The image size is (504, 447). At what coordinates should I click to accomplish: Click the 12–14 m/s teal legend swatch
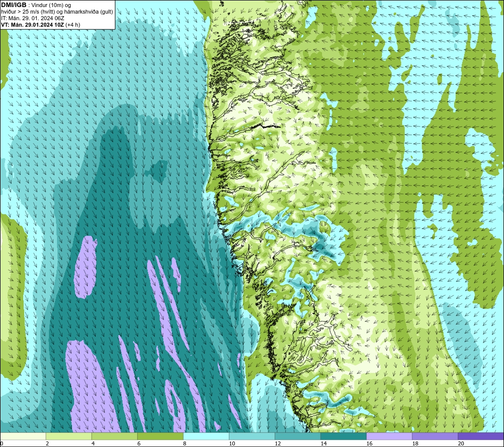point(298,436)
